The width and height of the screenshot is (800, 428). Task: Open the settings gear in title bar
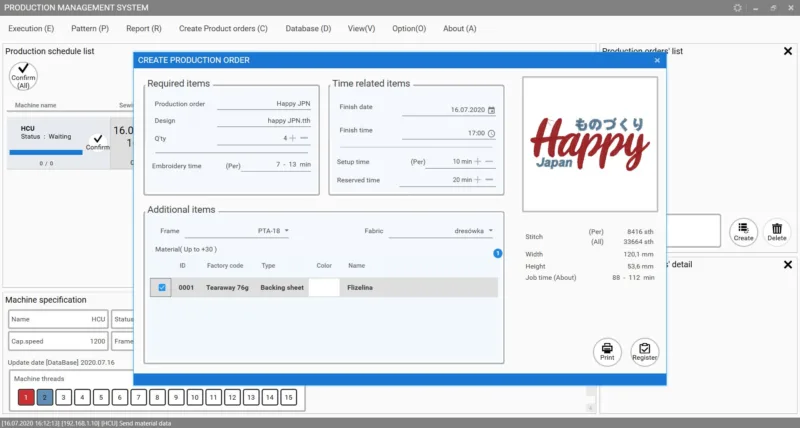[737, 8]
